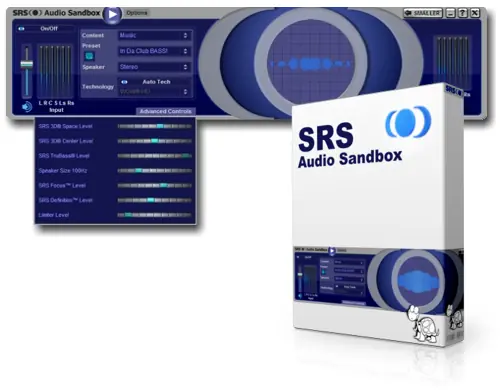Screen dimensions: 500x390
Task: Click the SRS Audio Sandbox title text
Action: (56, 13)
